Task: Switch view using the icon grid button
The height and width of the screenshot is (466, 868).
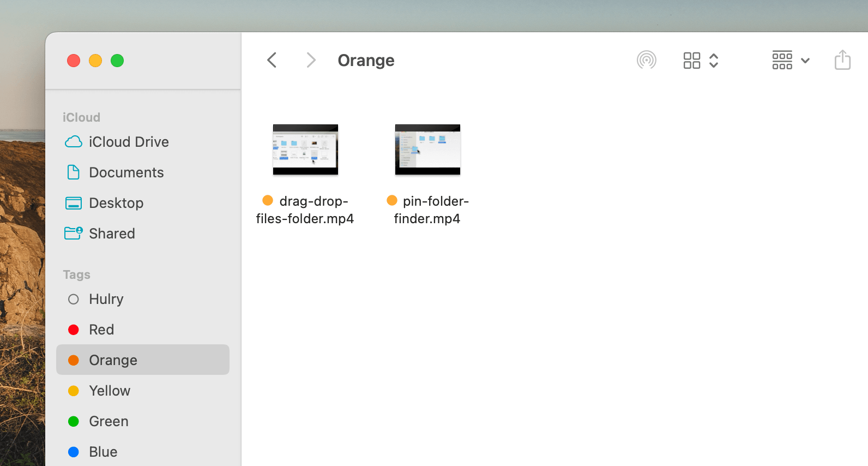Action: 692,61
